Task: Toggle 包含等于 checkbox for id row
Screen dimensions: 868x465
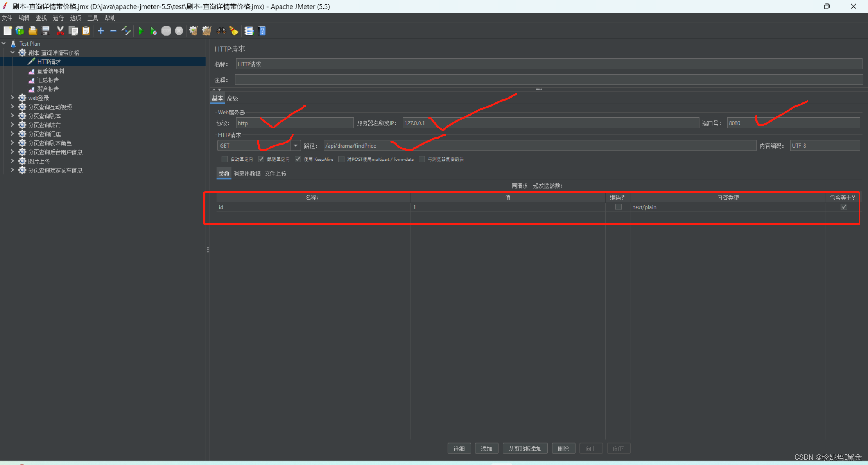Action: [x=844, y=207]
